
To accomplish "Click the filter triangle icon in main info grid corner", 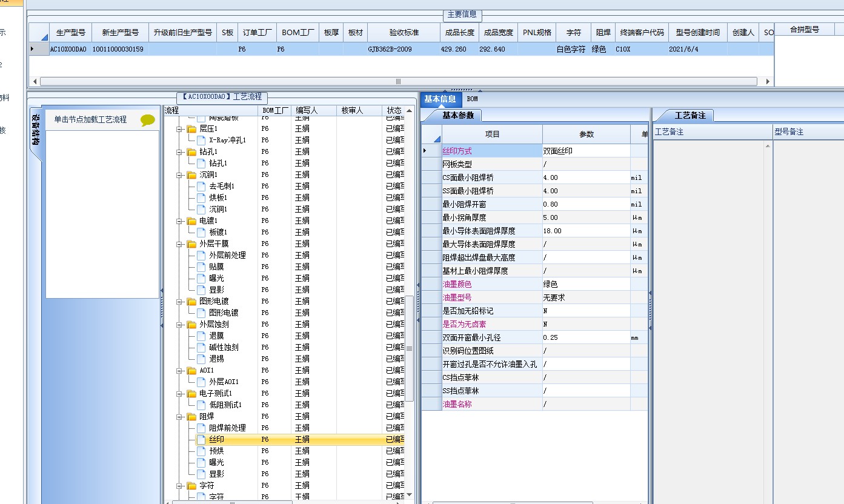I will pos(43,36).
